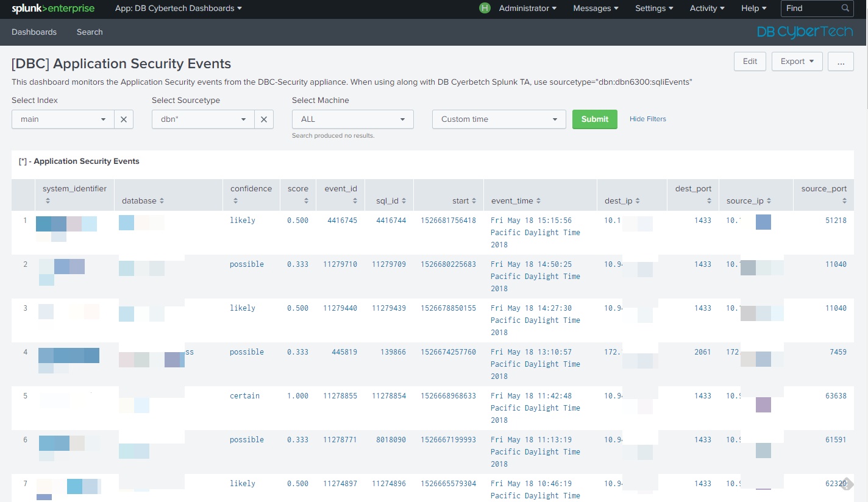Open the Select Sourcetype 'dbn*' dropdown
Viewport: 868px width, 502px height.
pos(204,119)
